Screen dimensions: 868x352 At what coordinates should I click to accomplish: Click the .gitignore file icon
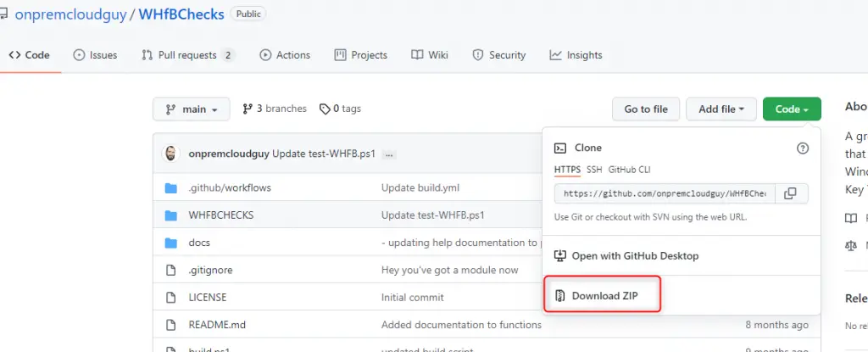[x=171, y=270]
